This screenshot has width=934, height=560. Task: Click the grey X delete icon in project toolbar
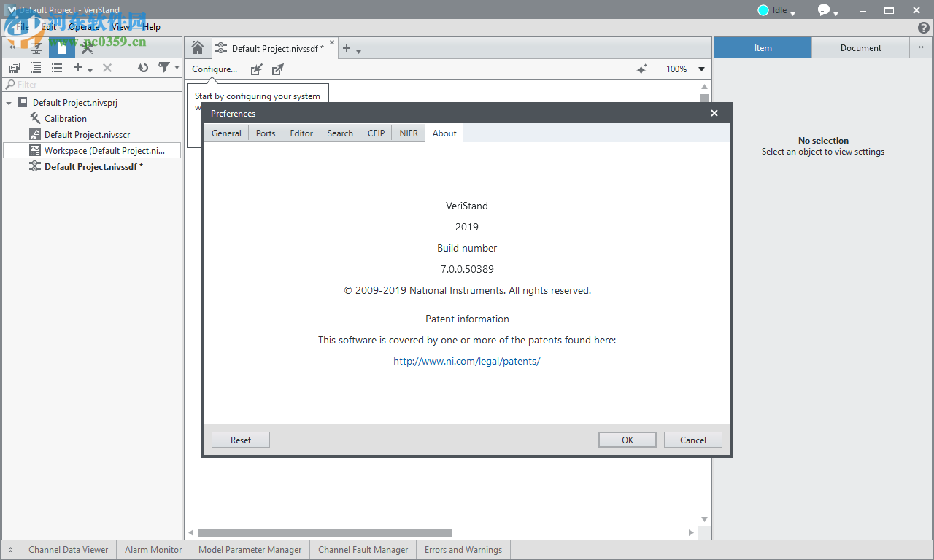click(107, 68)
